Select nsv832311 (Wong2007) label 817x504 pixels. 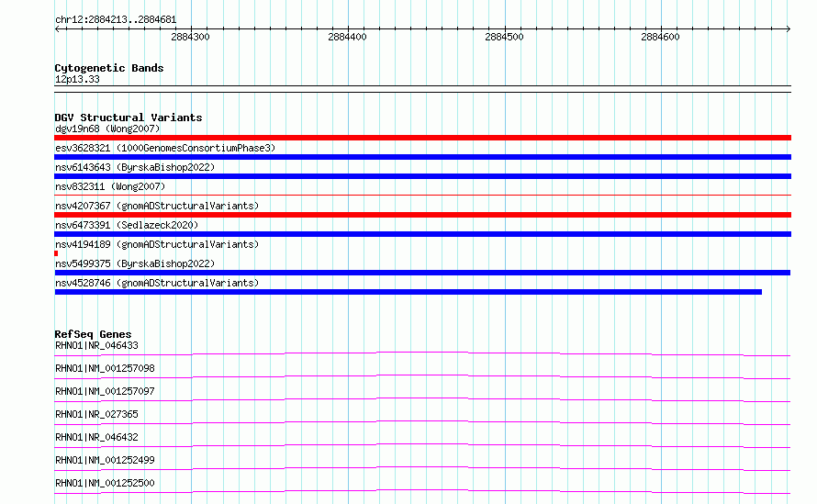(x=110, y=186)
